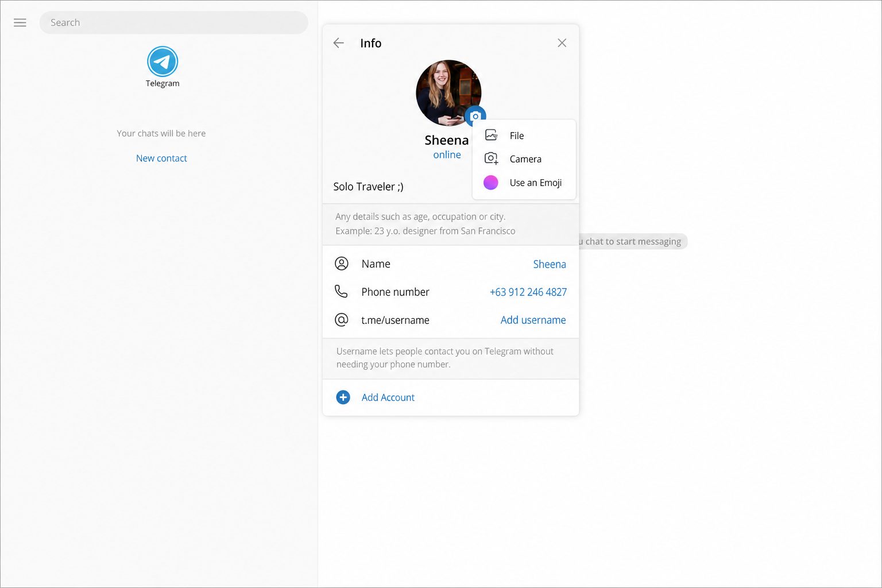Choose Camera from the photo menu
Viewport: 882px width, 588px height.
point(524,159)
